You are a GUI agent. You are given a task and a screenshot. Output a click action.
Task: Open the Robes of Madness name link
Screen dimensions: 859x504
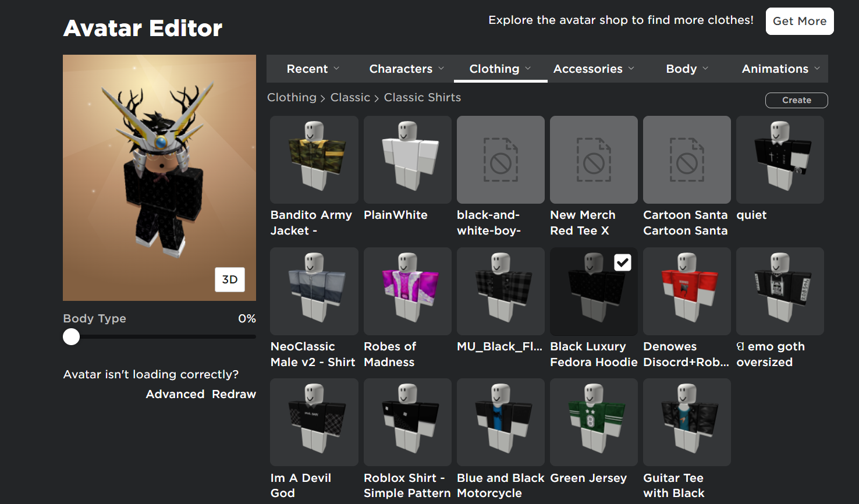[x=390, y=354]
